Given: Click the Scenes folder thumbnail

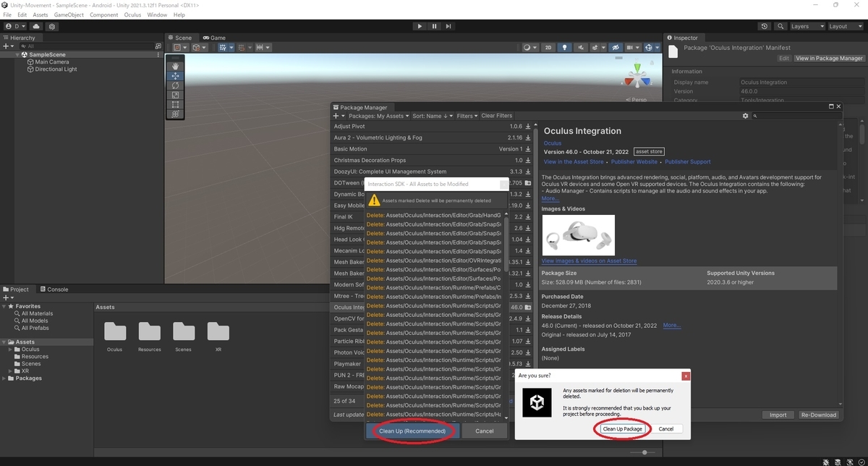Looking at the screenshot, I should click(184, 332).
